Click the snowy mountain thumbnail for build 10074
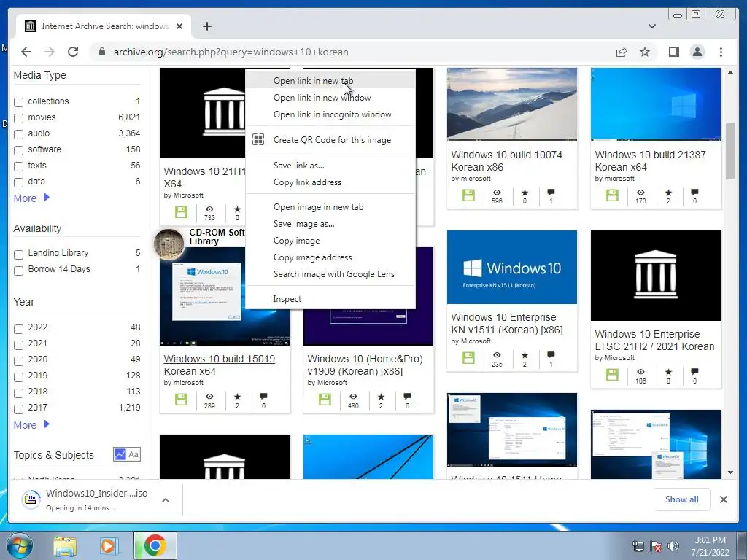This screenshot has height=560, width=747. 511,104
